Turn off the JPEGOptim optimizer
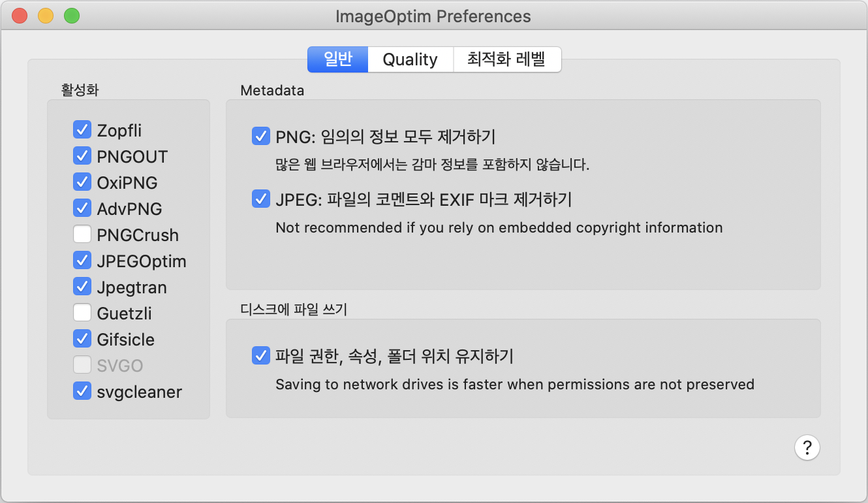 [x=82, y=260]
